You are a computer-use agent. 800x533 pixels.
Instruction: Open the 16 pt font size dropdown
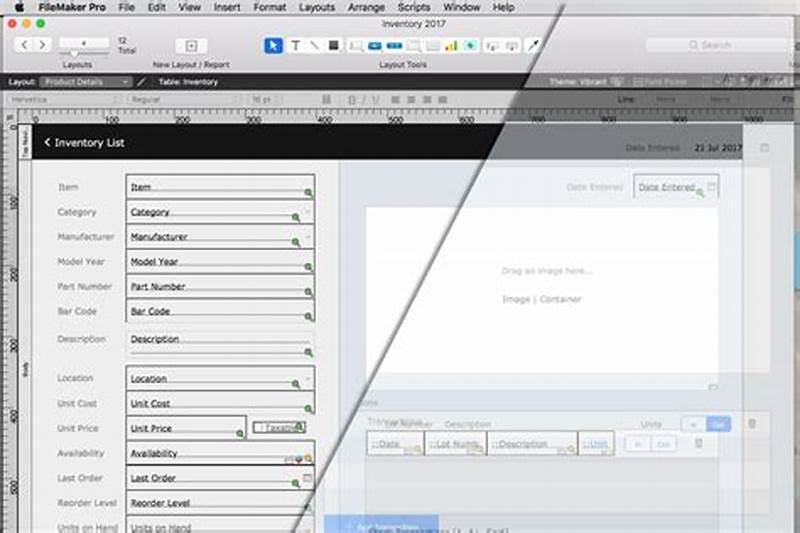266,100
